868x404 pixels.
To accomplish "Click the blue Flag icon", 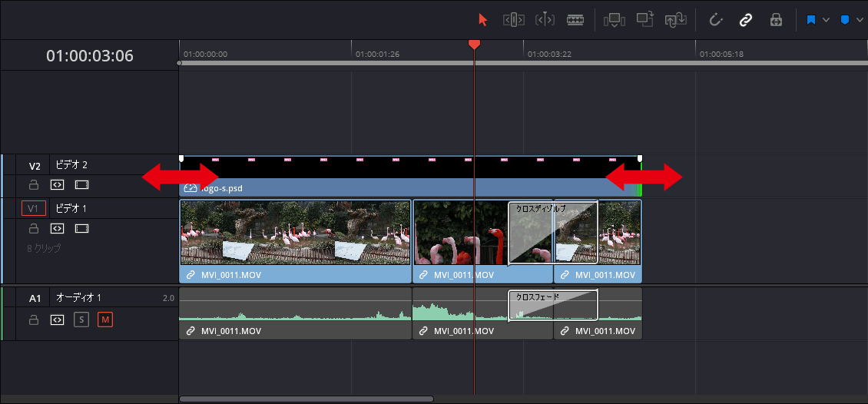I will click(x=811, y=20).
